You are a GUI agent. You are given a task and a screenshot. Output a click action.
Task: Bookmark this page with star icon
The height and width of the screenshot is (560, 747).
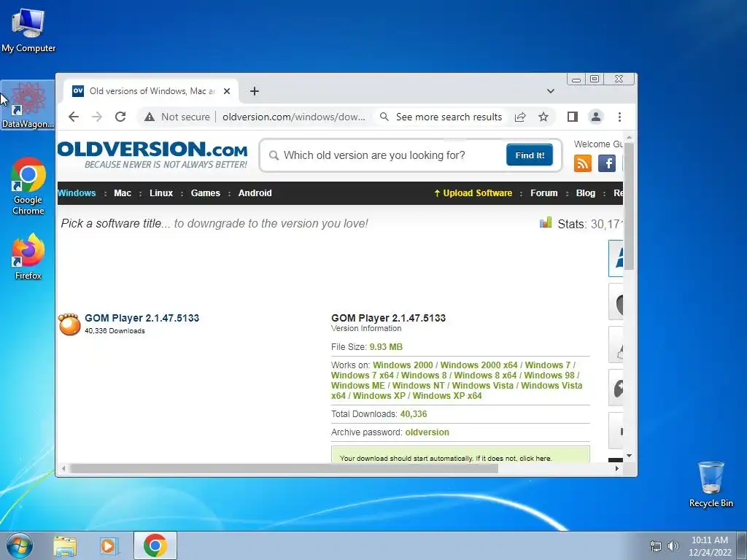pos(543,117)
